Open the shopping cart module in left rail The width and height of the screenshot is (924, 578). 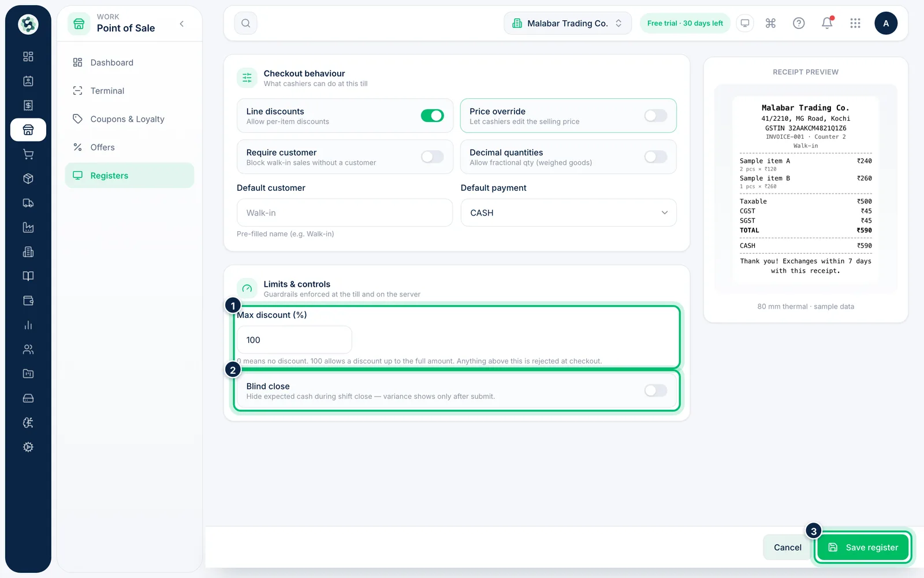28,154
